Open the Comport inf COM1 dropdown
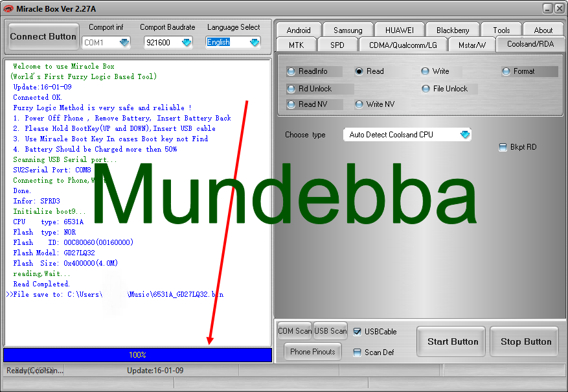Viewport: 568px width, 392px height. pyautogui.click(x=106, y=42)
